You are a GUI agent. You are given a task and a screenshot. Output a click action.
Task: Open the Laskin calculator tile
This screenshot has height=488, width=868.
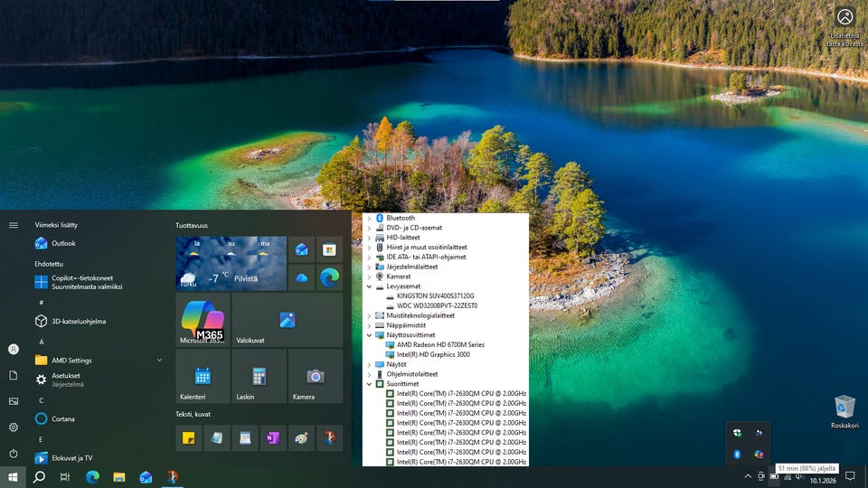pos(259,376)
